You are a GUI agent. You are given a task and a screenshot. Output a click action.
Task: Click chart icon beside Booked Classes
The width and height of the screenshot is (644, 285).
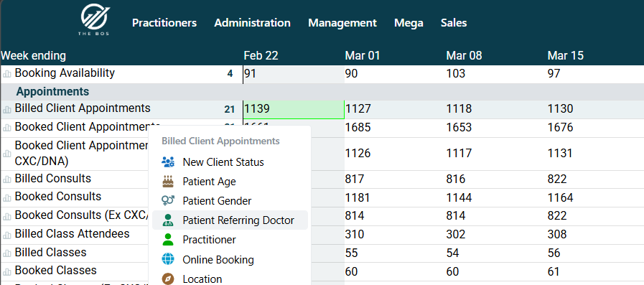(7, 271)
